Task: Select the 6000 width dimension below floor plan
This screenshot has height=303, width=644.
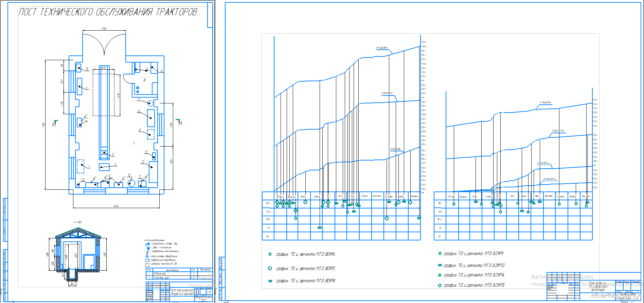Action: click(x=116, y=206)
